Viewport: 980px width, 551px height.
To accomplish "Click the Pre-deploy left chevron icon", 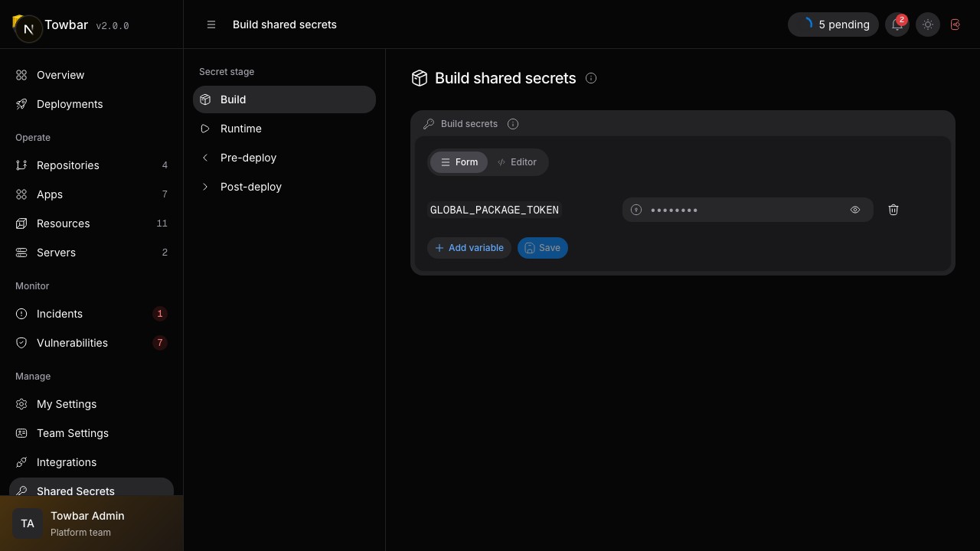I will tap(205, 158).
